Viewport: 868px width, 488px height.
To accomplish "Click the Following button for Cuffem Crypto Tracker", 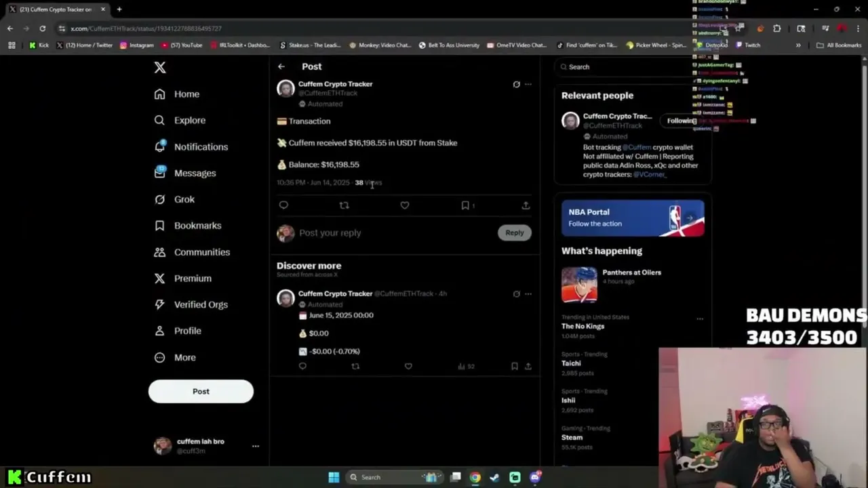I will tap(681, 121).
